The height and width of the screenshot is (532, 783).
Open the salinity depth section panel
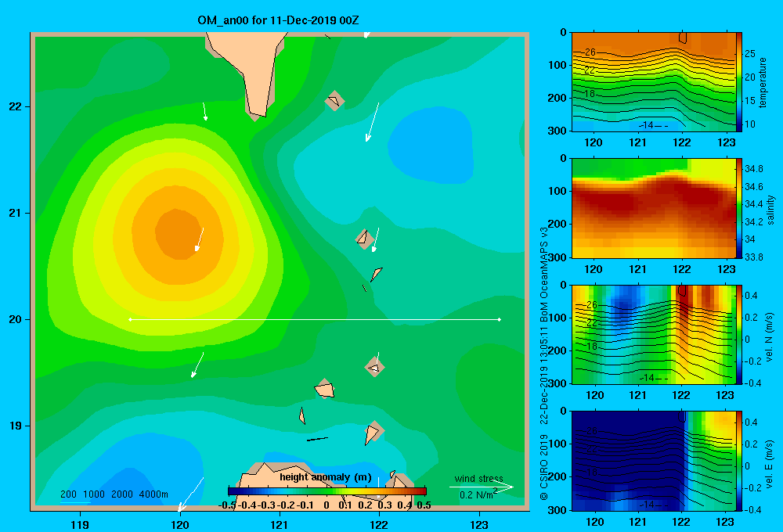pyautogui.click(x=653, y=208)
